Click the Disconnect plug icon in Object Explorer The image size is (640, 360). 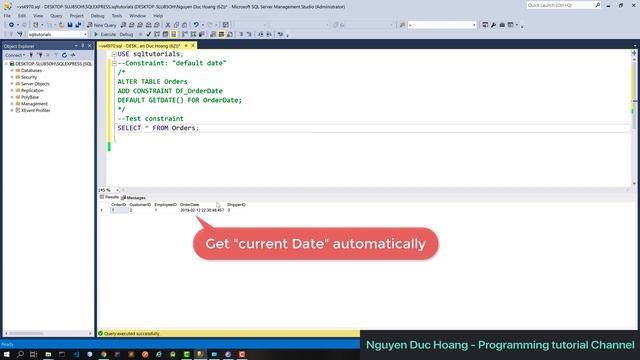click(40, 55)
